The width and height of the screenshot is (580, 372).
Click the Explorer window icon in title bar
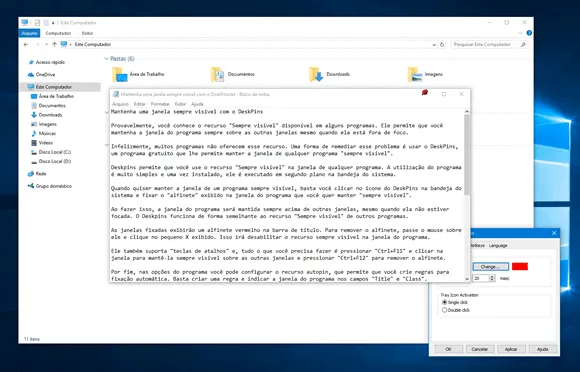25,23
